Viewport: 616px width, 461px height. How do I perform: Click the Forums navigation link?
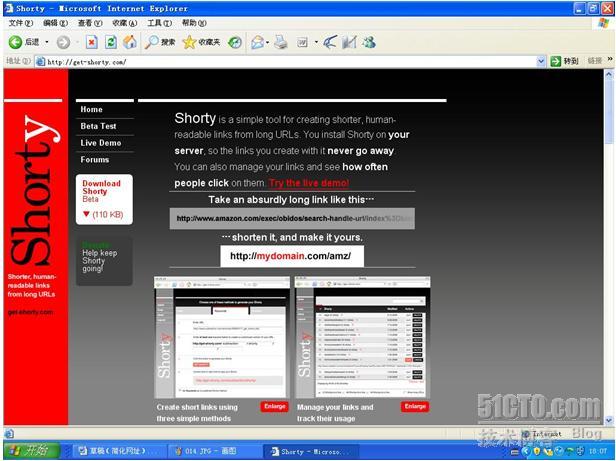pos(95,160)
